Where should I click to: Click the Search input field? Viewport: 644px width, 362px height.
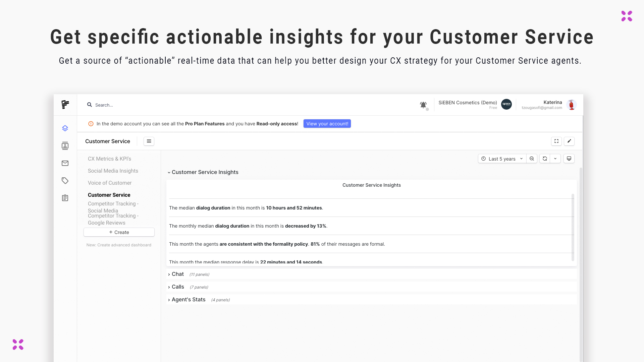(168, 105)
